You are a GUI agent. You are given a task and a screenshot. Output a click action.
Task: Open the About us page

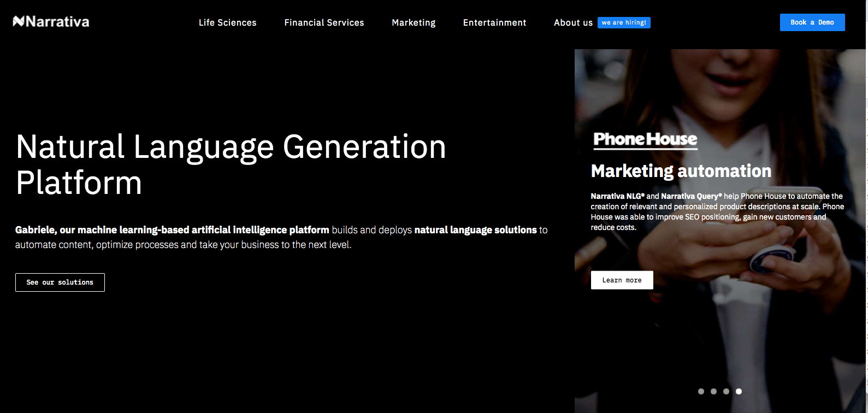[x=573, y=22]
